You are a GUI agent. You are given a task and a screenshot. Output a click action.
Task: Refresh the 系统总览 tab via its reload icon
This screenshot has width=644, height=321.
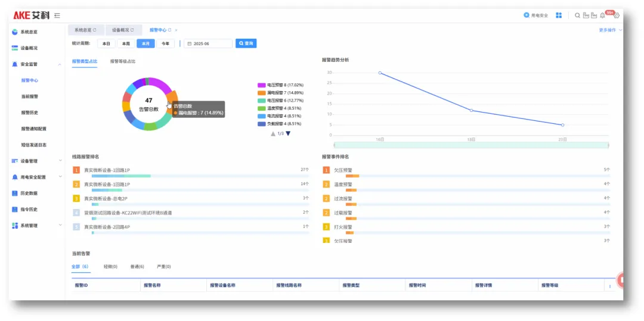pyautogui.click(x=94, y=30)
